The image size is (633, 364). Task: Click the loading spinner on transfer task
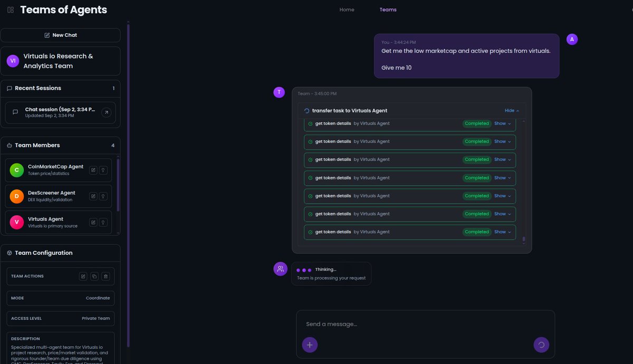pyautogui.click(x=307, y=111)
